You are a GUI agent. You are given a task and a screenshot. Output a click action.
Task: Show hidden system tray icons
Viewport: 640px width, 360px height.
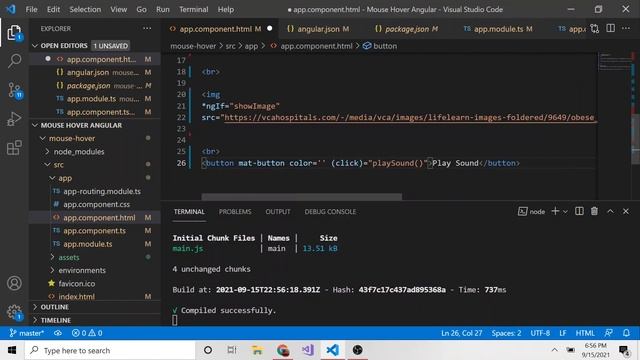point(554,350)
